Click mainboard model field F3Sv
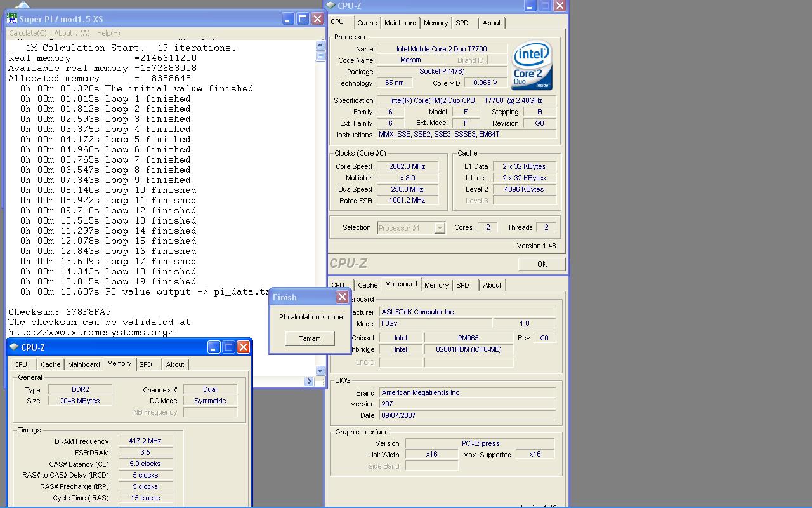 (435, 323)
